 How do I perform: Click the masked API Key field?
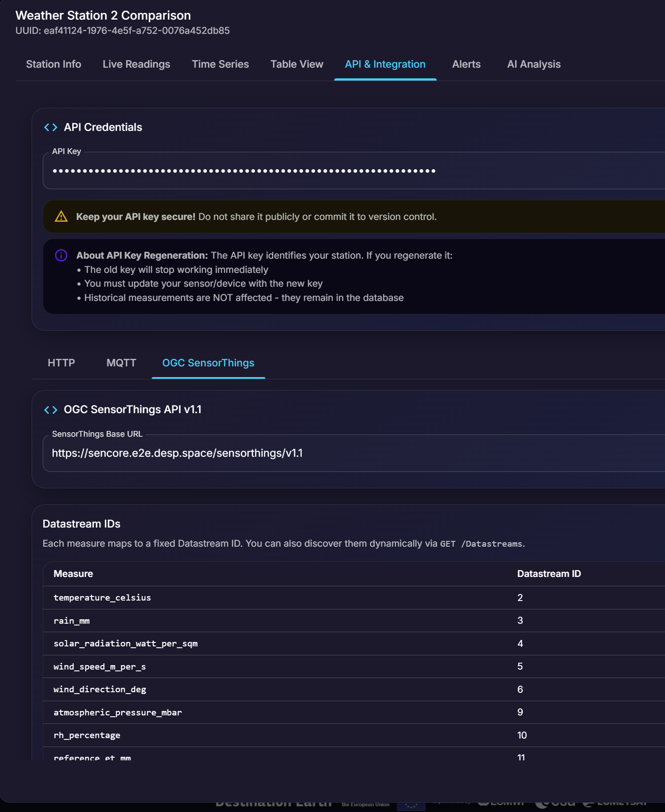[x=354, y=171]
